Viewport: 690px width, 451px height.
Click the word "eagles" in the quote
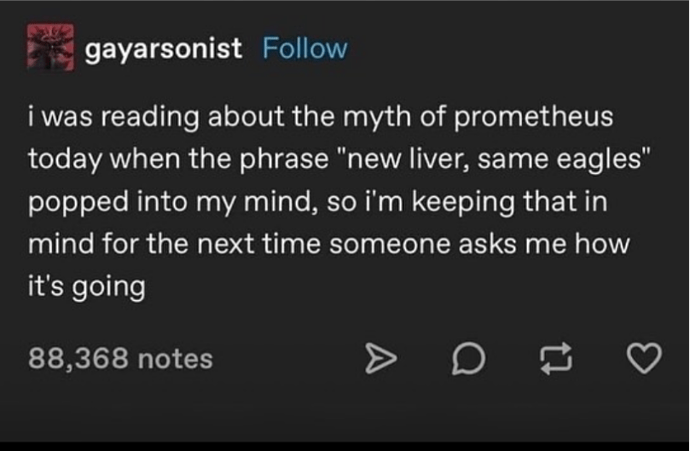tap(599, 159)
